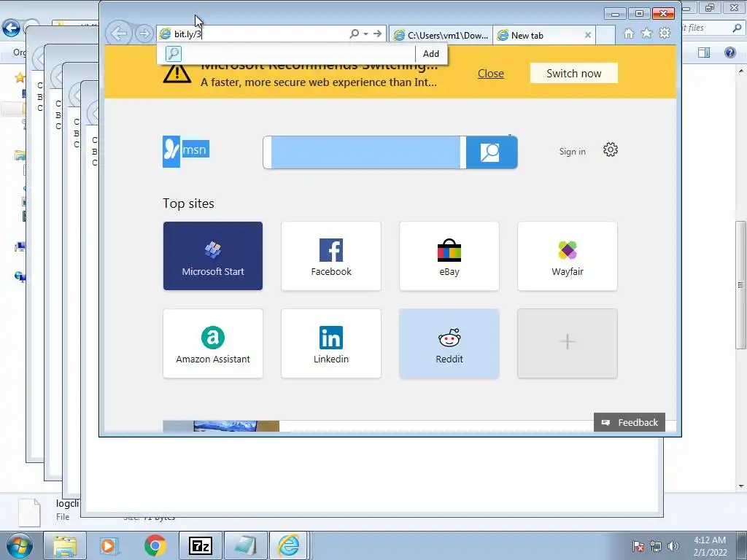
Task: Toggle the Explorer preview pane icon
Action: click(x=704, y=52)
